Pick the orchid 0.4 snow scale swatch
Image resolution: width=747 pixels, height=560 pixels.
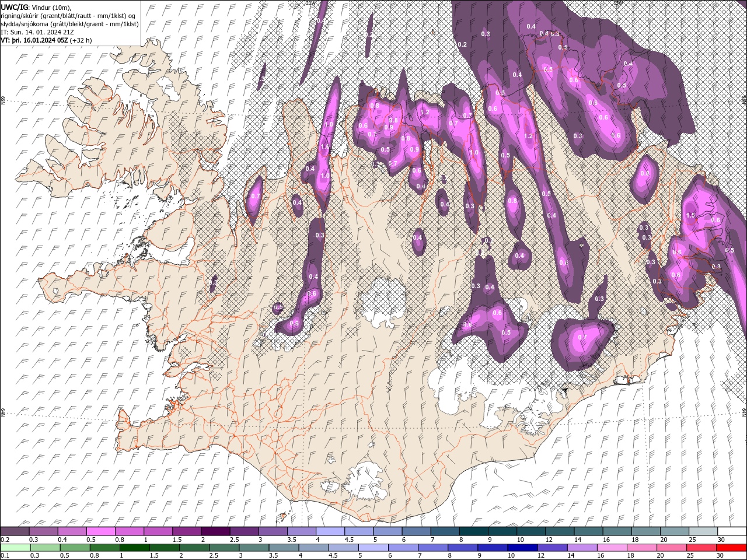click(x=72, y=531)
